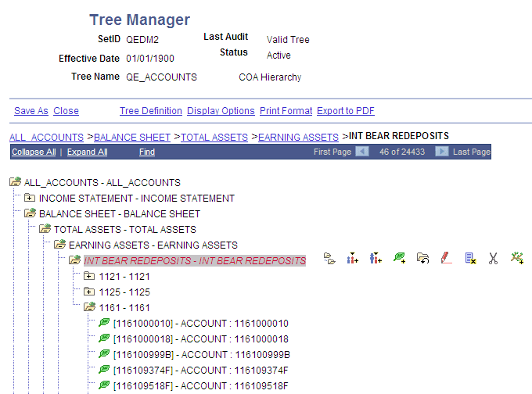Click the QE_ACCOUNTS tree name value

[x=161, y=77]
